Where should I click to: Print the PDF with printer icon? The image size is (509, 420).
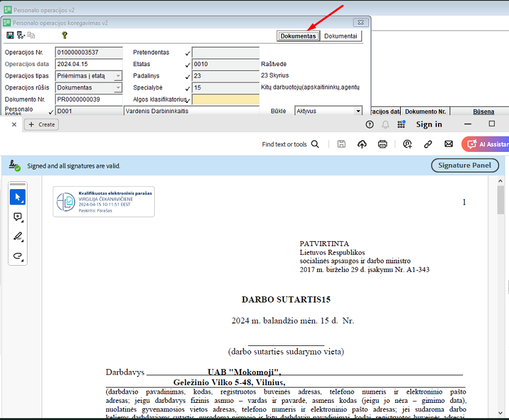[x=382, y=144]
